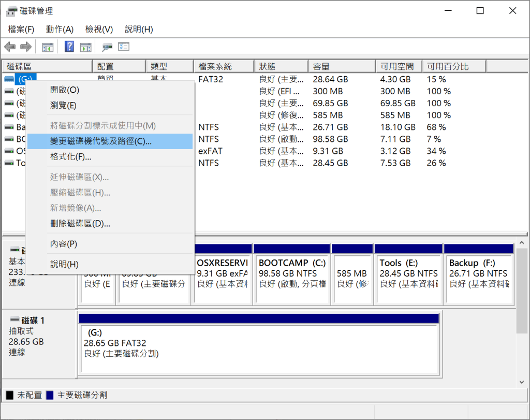The image size is (530, 420).
Task: Sort by 可用空間 column header
Action: click(x=399, y=66)
